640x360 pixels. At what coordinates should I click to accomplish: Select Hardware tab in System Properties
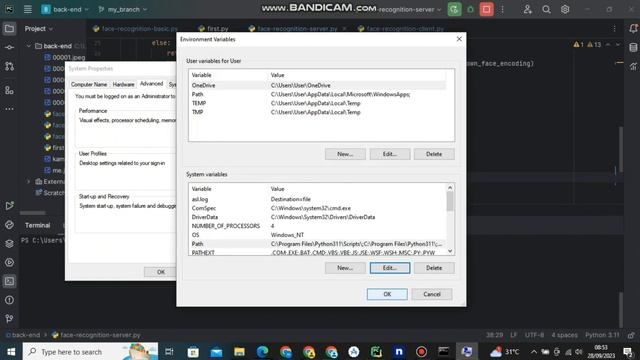tap(123, 84)
